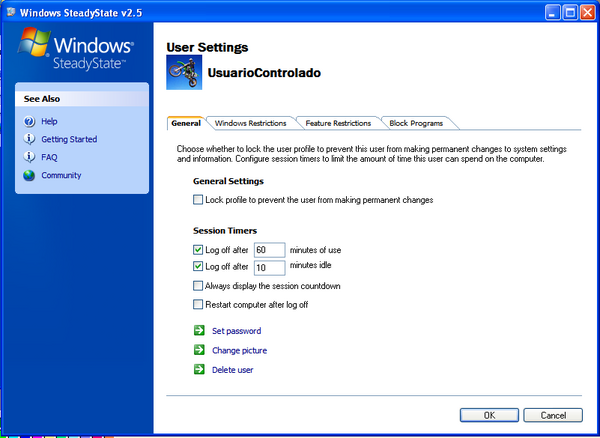Screen dimensions: 600x438
Task: Uncheck Log off after minutes idle
Action: tap(198, 266)
